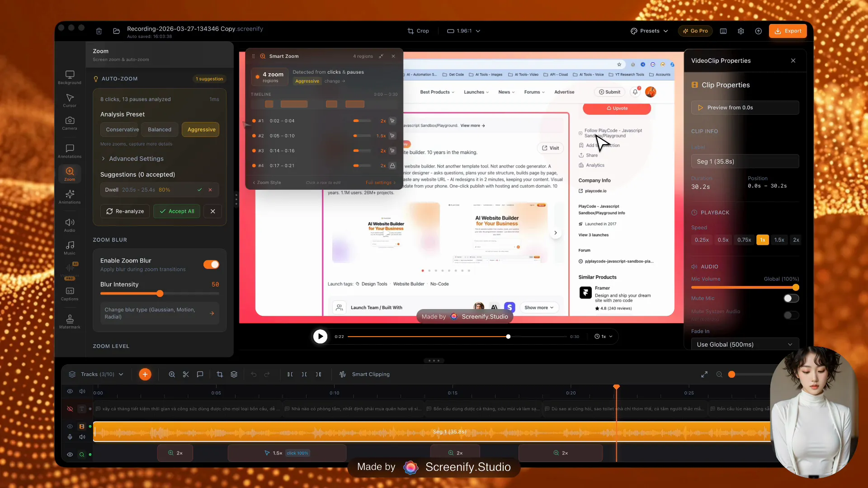This screenshot has width=868, height=488.
Task: Click the Accept All button
Action: 176,211
